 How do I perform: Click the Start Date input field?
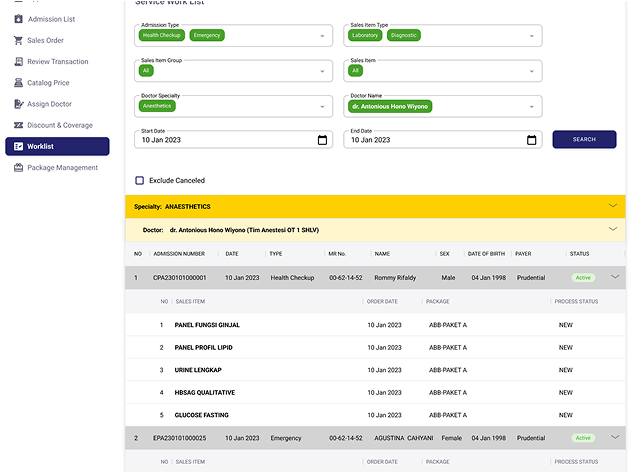225,140
